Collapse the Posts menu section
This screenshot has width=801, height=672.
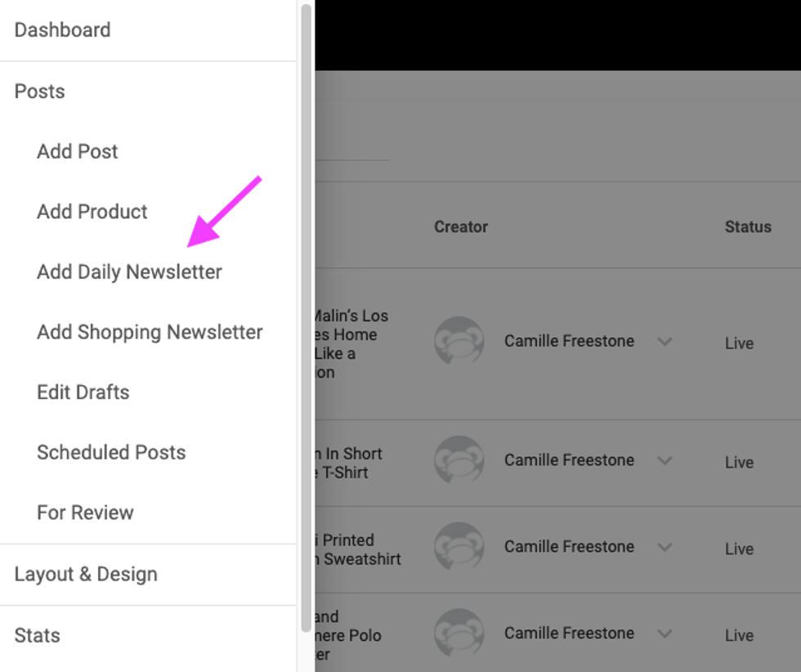click(x=39, y=92)
